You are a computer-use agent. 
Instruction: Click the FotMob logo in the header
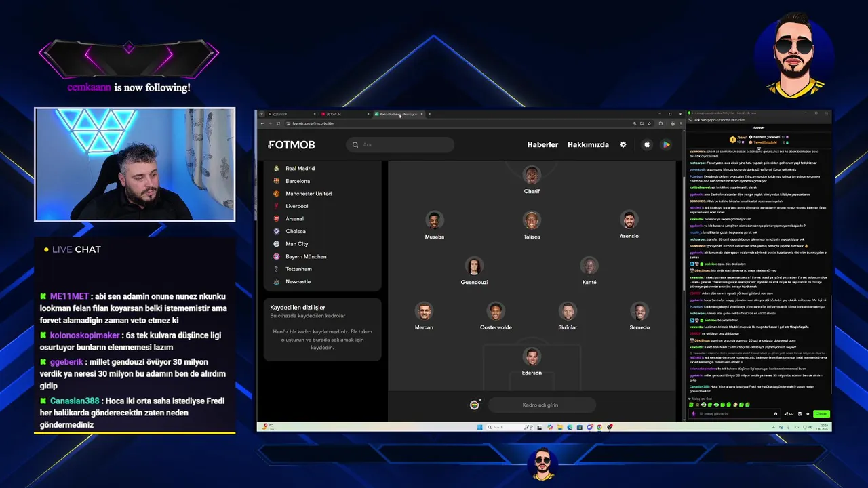pos(292,144)
